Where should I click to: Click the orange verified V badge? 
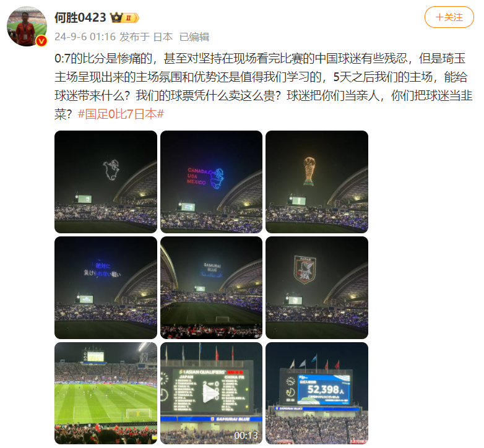click(x=41, y=41)
